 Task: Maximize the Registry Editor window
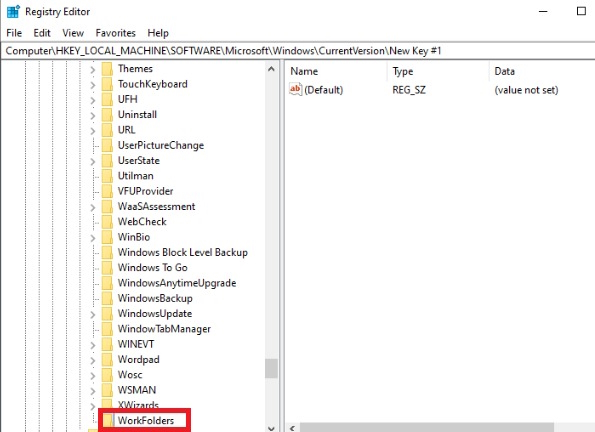pos(581,11)
